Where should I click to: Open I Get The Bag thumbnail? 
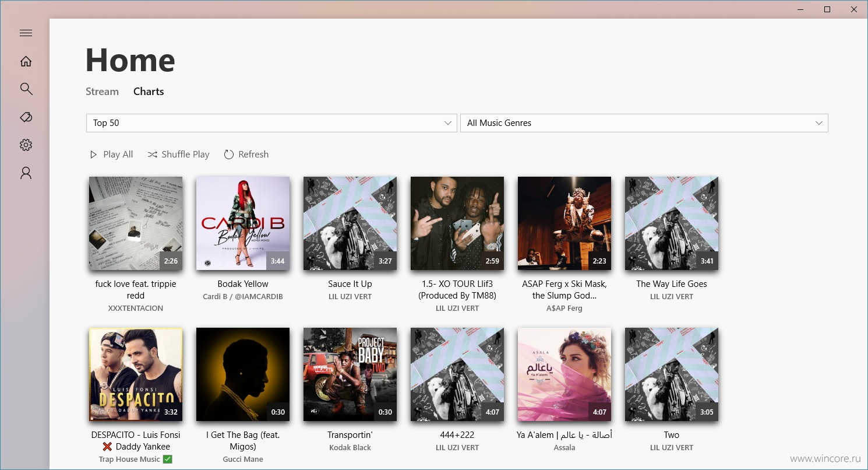243,374
